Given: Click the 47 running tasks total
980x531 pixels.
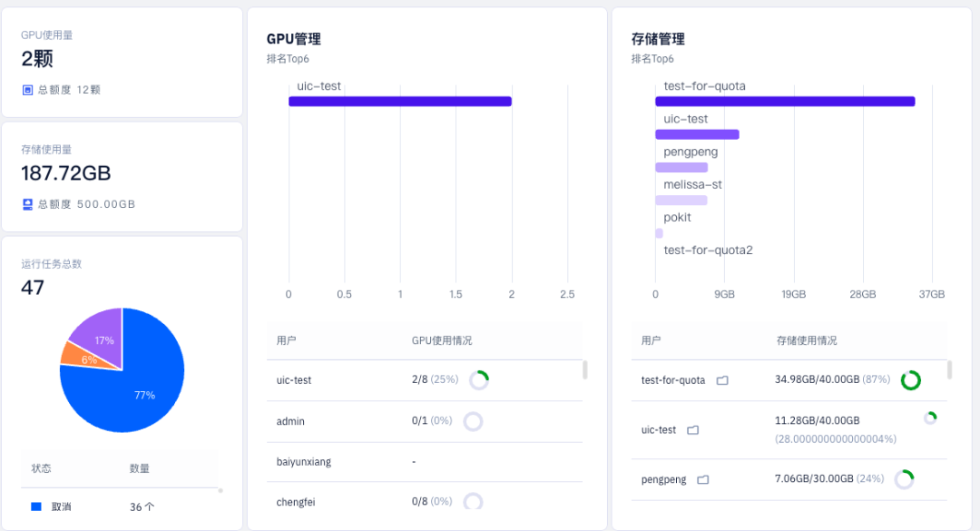Looking at the screenshot, I should point(33,288).
